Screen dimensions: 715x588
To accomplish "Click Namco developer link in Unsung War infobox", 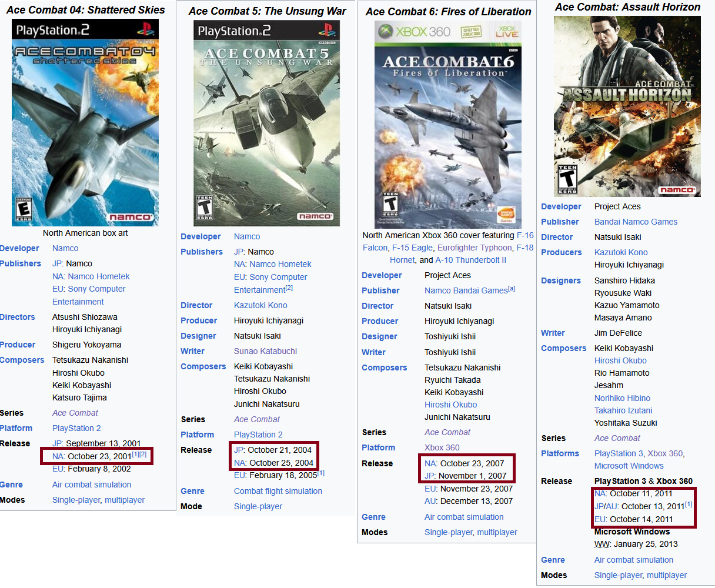I will point(247,236).
